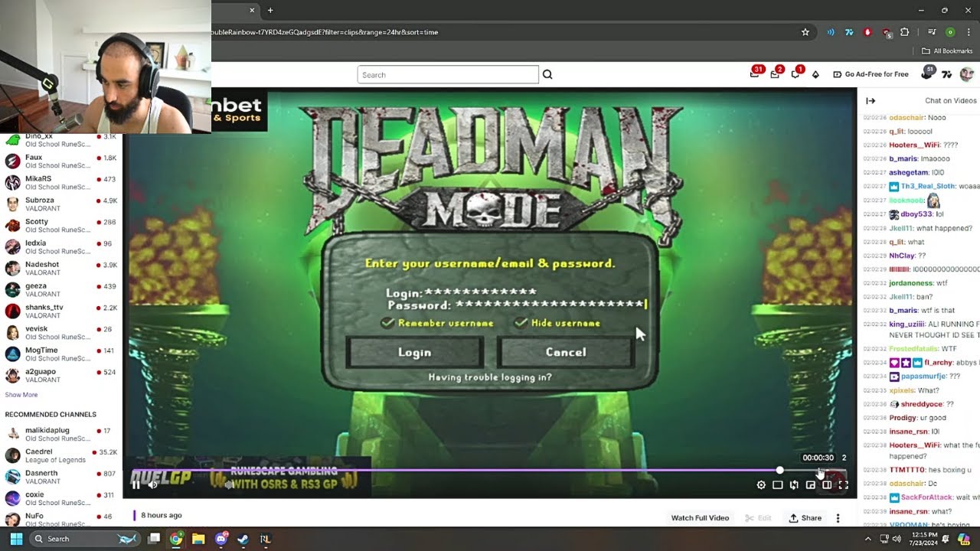The width and height of the screenshot is (980, 551).
Task: Open the 7TV icon in Twitch header
Action: [x=947, y=74]
